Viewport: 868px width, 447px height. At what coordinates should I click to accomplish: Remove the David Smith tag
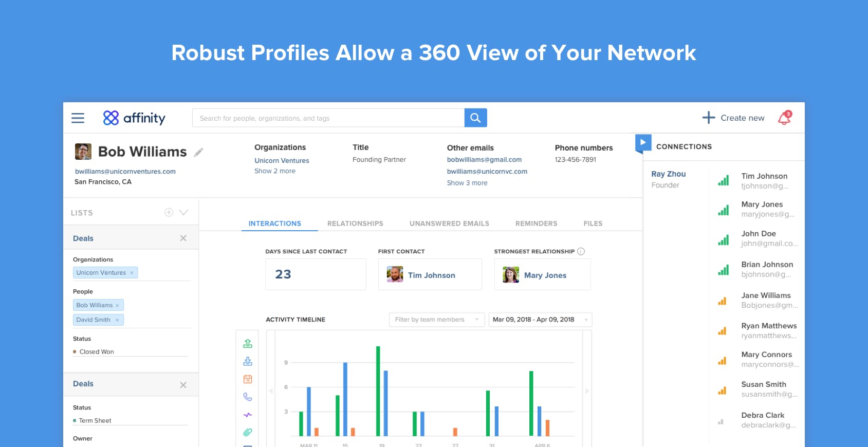(x=117, y=320)
